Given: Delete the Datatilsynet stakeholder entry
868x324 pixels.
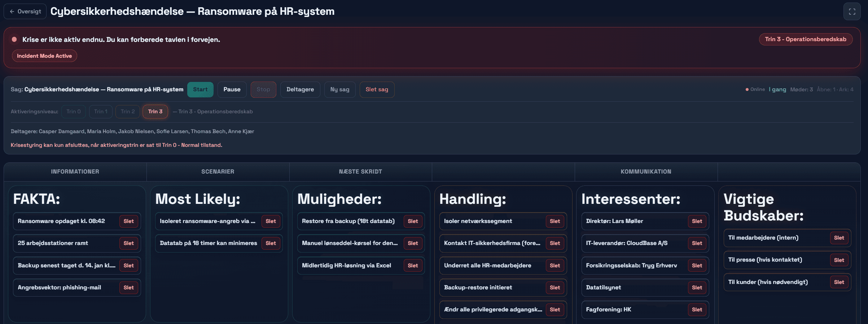Looking at the screenshot, I should pyautogui.click(x=697, y=288).
